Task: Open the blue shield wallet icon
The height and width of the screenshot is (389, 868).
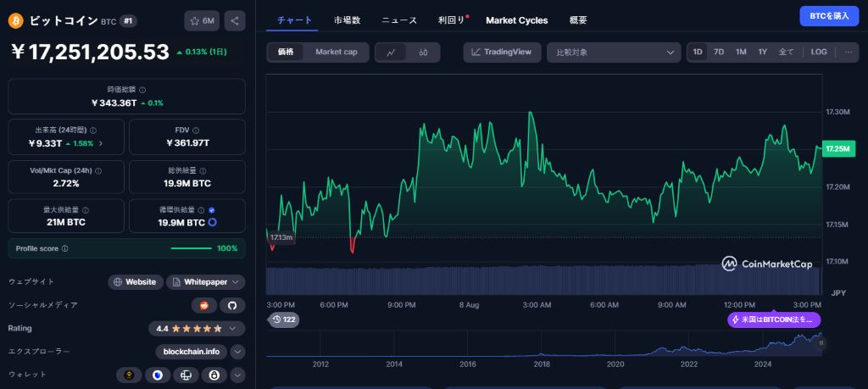Action: pos(158,375)
